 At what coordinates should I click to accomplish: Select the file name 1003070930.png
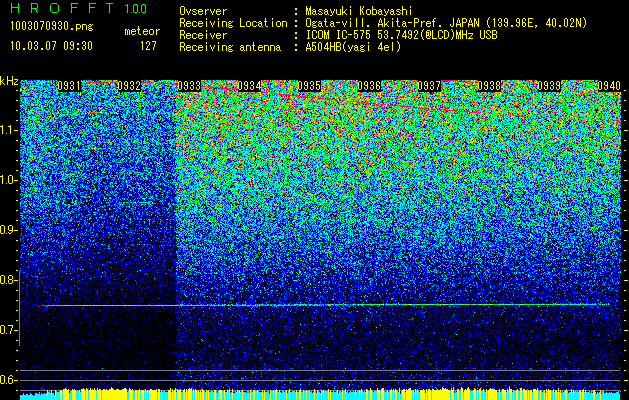[51, 27]
